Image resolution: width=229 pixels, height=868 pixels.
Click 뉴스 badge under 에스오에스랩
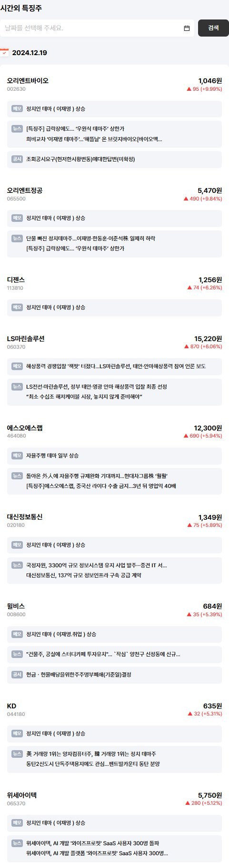pyautogui.click(x=17, y=476)
